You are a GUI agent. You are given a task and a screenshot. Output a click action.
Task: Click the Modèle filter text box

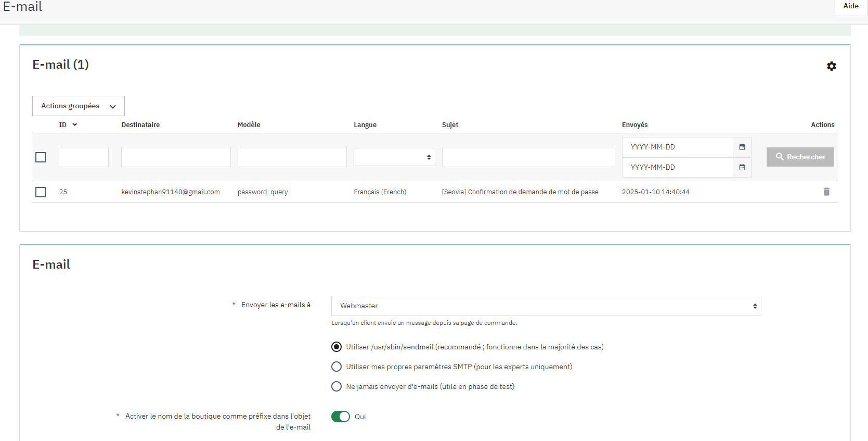pos(292,157)
